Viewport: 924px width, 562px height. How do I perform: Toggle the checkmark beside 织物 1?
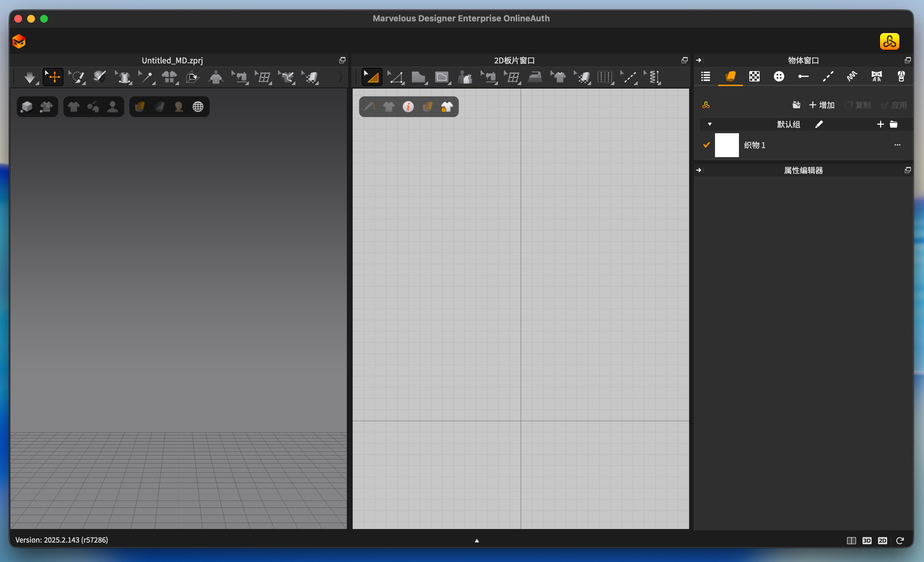706,145
